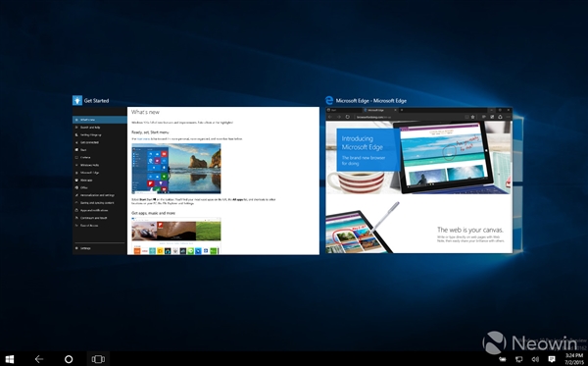Click 'Introducing Microsoft Edge' blue banner

pos(367,150)
